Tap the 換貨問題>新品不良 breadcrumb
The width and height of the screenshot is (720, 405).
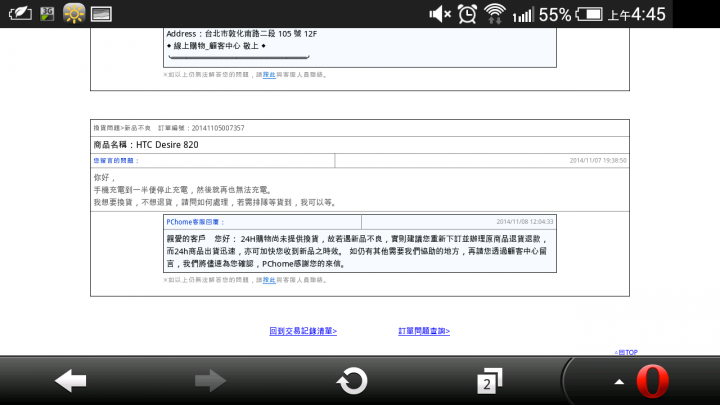(x=122, y=128)
